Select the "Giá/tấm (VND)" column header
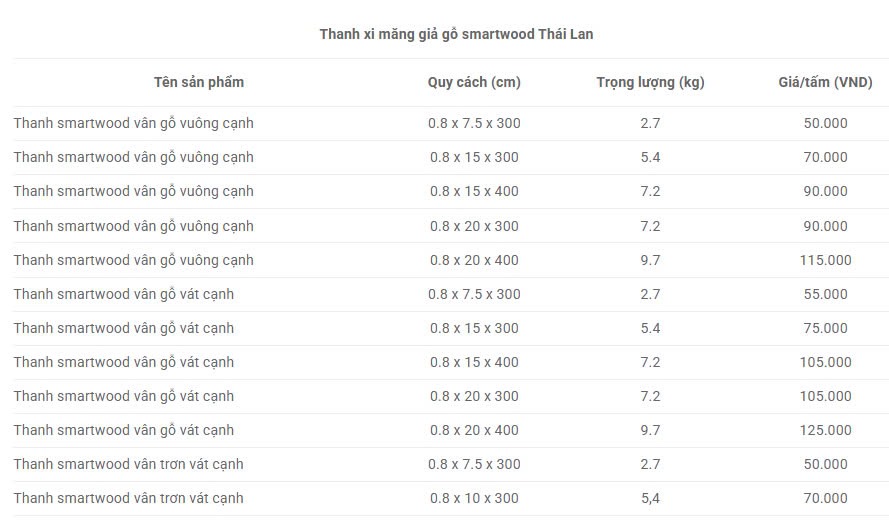Viewport: 889px width, 524px height. coord(825,82)
